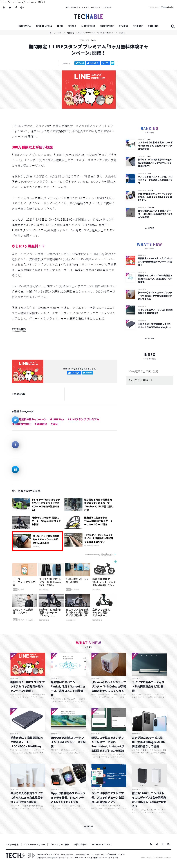Open the RANKING navigation menu item

[x=153, y=26]
